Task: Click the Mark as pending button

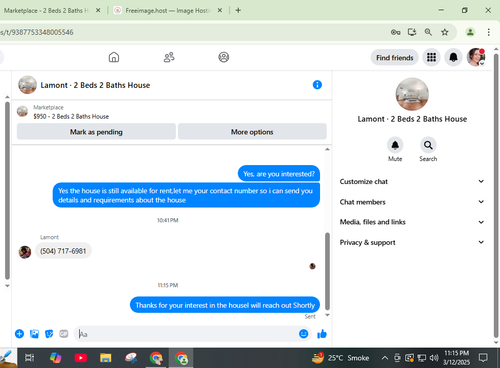Action: coord(96,132)
